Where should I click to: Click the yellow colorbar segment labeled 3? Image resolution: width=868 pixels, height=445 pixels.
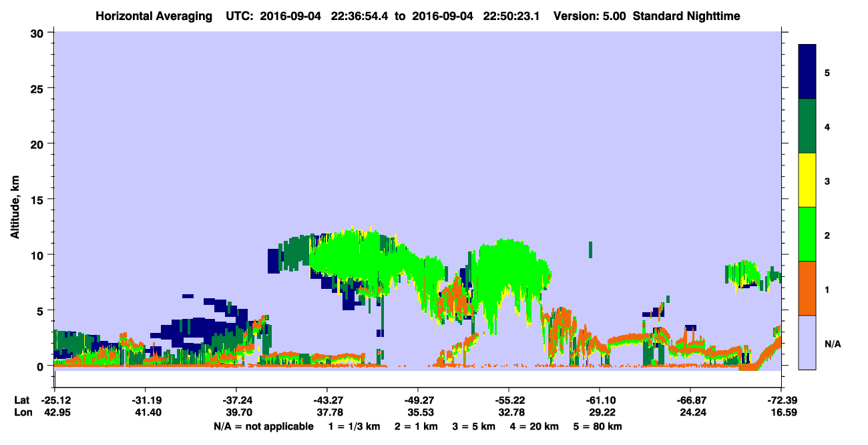click(808, 180)
